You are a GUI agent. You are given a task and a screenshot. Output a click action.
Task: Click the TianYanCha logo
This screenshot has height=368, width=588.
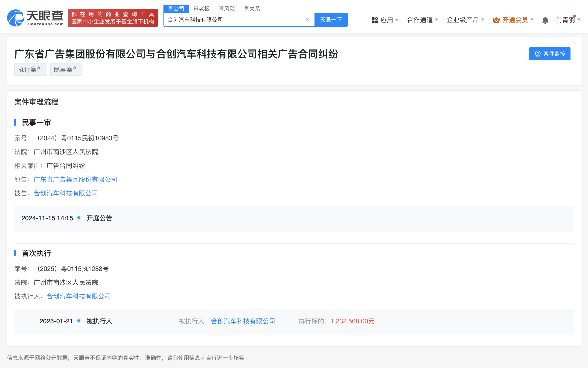coord(35,18)
